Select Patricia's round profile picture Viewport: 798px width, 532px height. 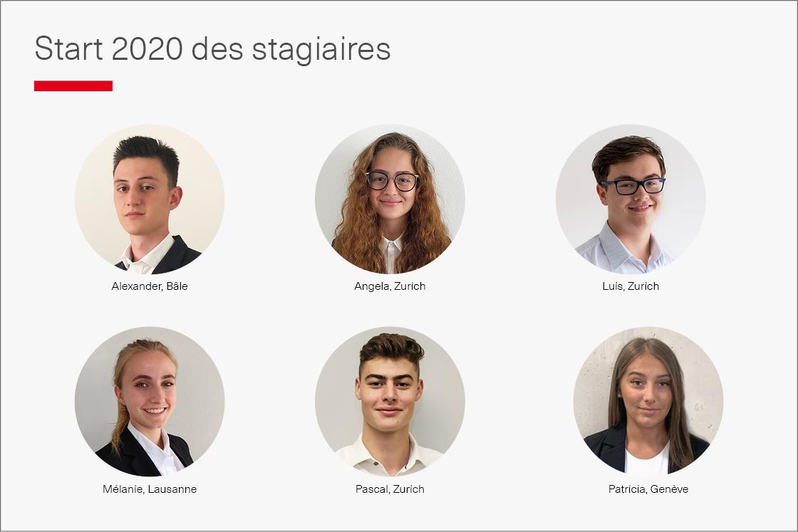(x=648, y=401)
